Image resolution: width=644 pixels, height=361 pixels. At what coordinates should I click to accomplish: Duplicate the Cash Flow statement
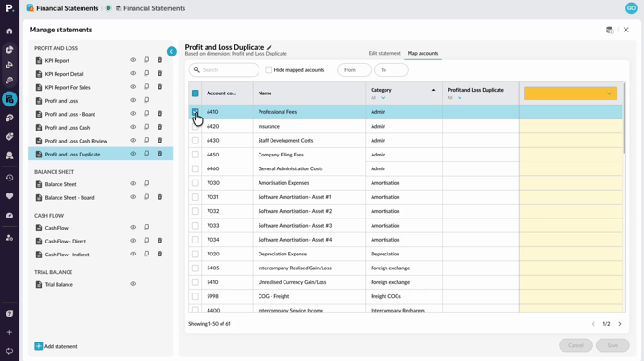(146, 227)
